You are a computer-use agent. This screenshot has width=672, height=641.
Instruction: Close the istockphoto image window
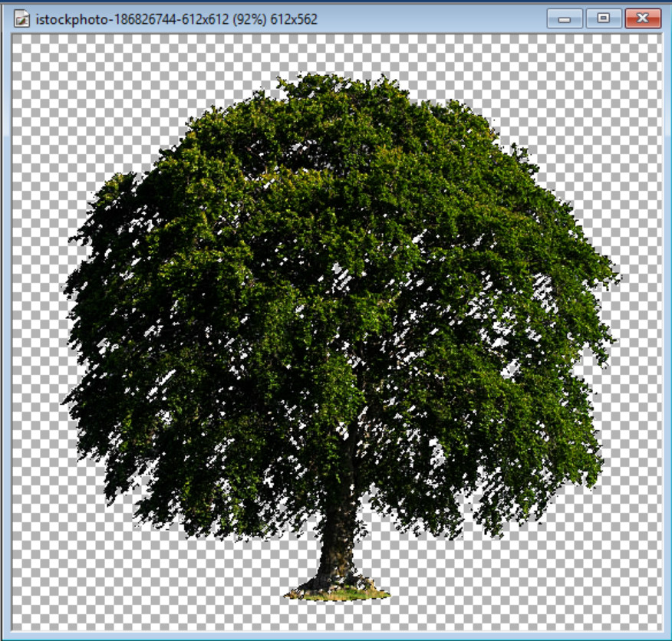click(643, 19)
